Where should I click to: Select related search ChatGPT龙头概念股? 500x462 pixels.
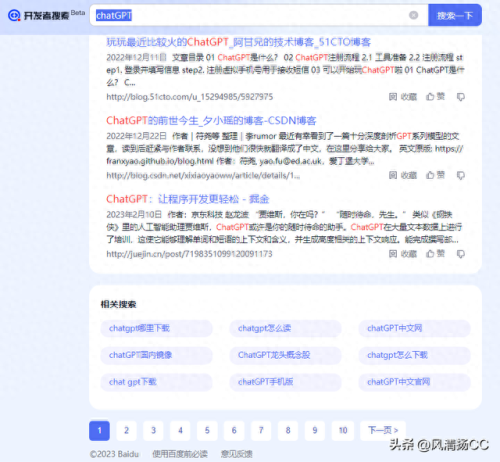285,355
